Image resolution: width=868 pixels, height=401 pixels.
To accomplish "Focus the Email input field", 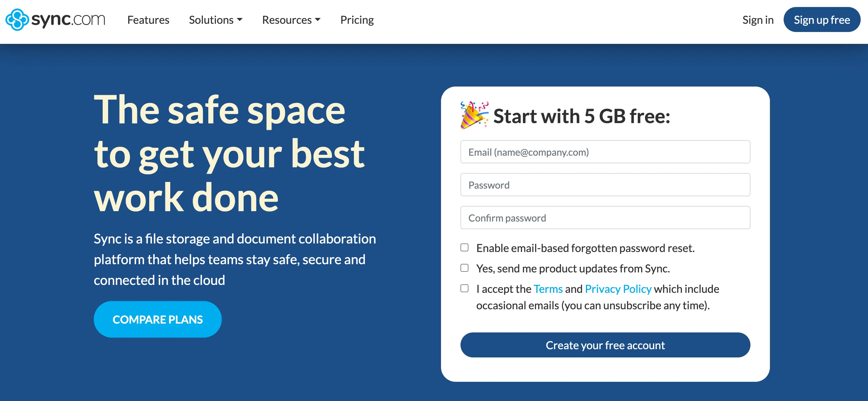I will coord(605,152).
